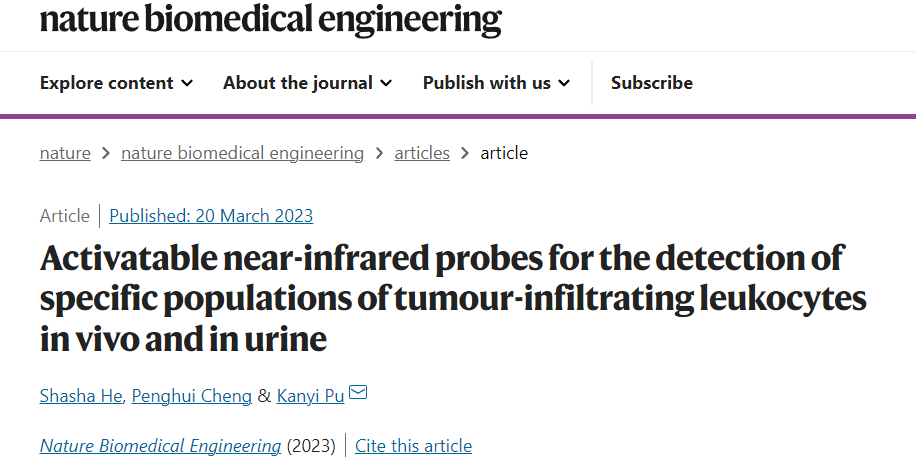
Task: Click Cite this article
Action: [414, 446]
